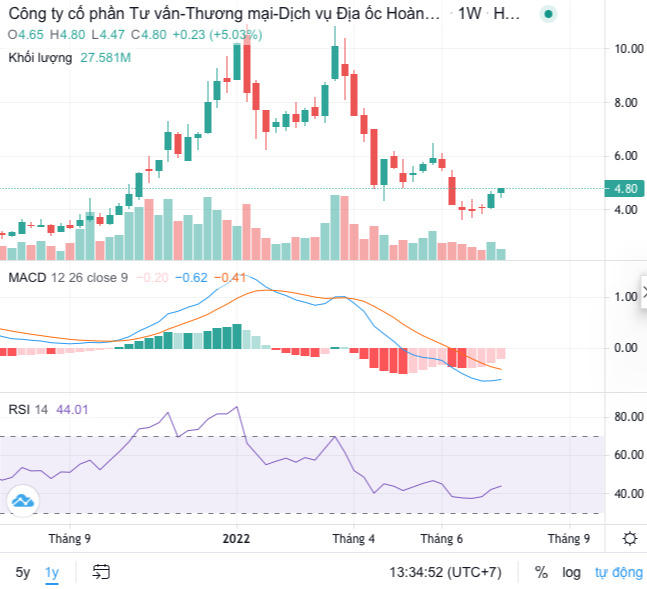This screenshot has width=647, height=589.
Task: Click the company symbol title
Action: [x=223, y=13]
